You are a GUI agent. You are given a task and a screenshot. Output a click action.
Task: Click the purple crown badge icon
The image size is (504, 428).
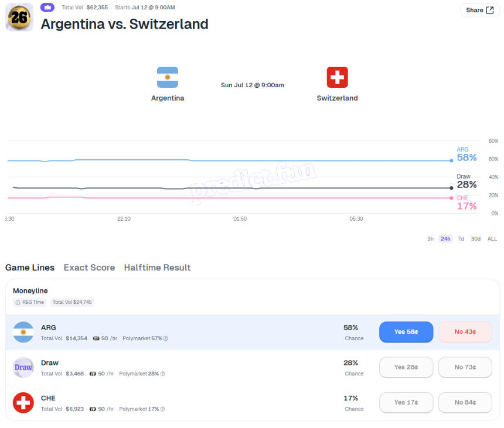click(47, 7)
